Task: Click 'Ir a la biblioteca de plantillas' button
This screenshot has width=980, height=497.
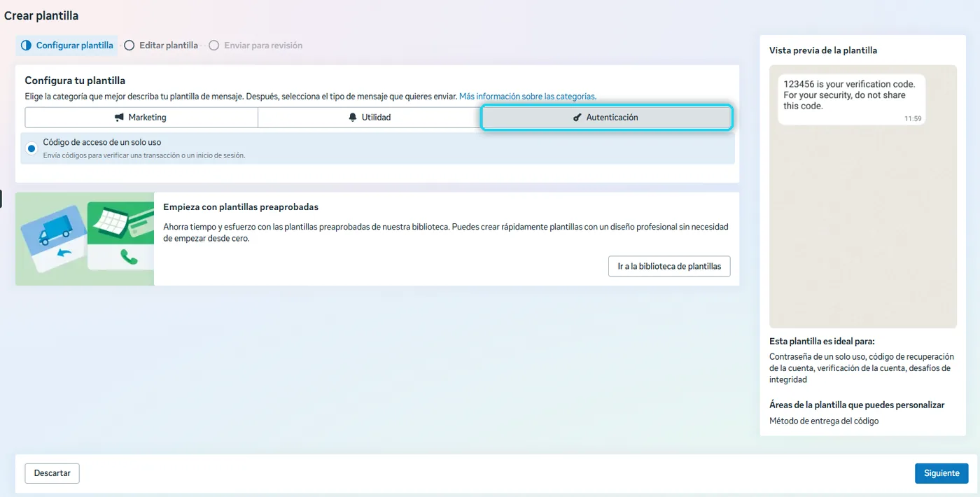Action: pos(669,267)
